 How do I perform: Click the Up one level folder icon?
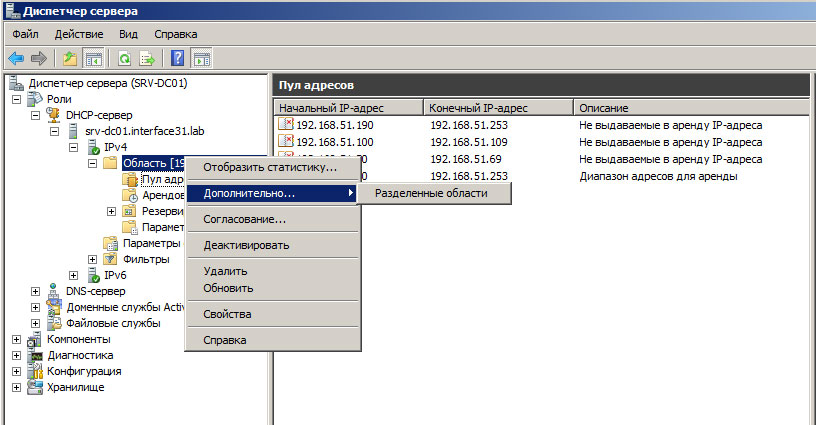[x=70, y=58]
